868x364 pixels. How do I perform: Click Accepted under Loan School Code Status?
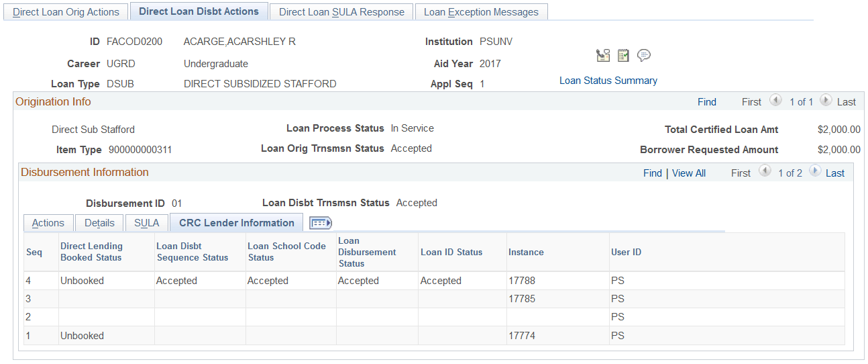coord(268,281)
